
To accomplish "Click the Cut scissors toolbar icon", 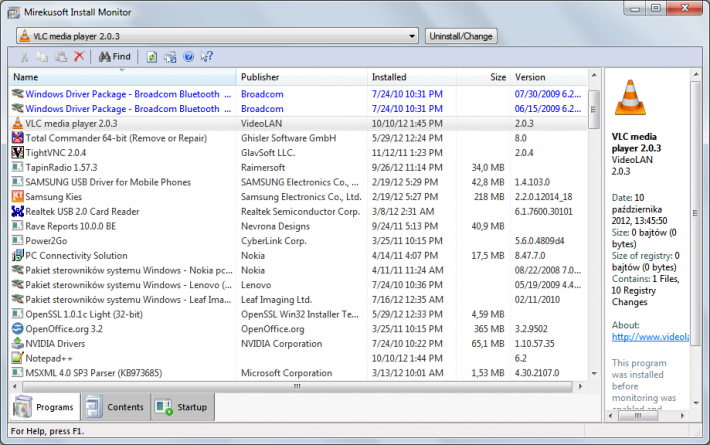I will click(24, 57).
